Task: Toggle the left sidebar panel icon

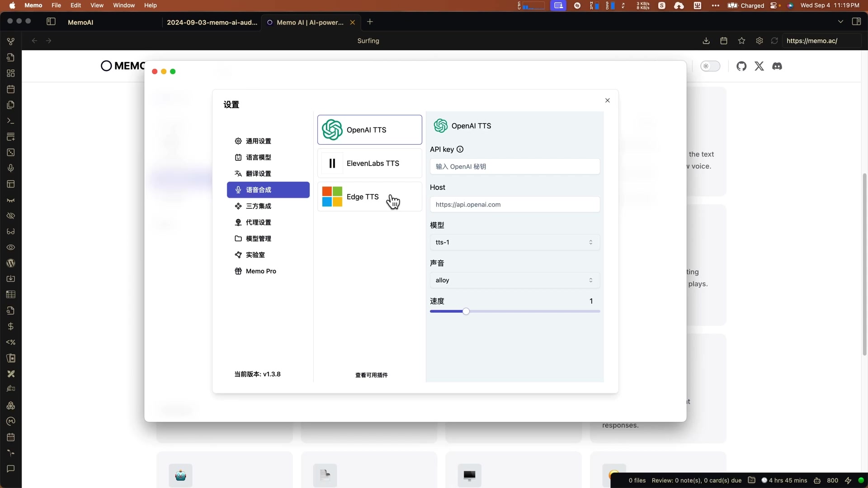Action: click(x=51, y=22)
